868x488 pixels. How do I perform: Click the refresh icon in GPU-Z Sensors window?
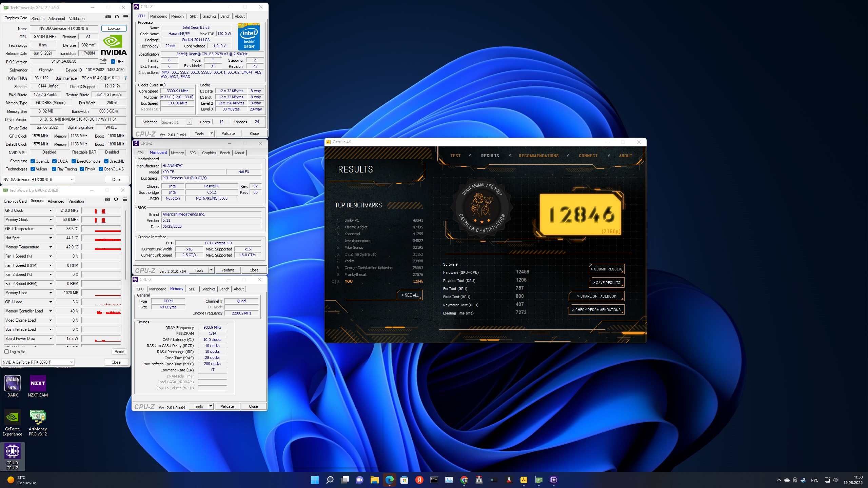116,199
